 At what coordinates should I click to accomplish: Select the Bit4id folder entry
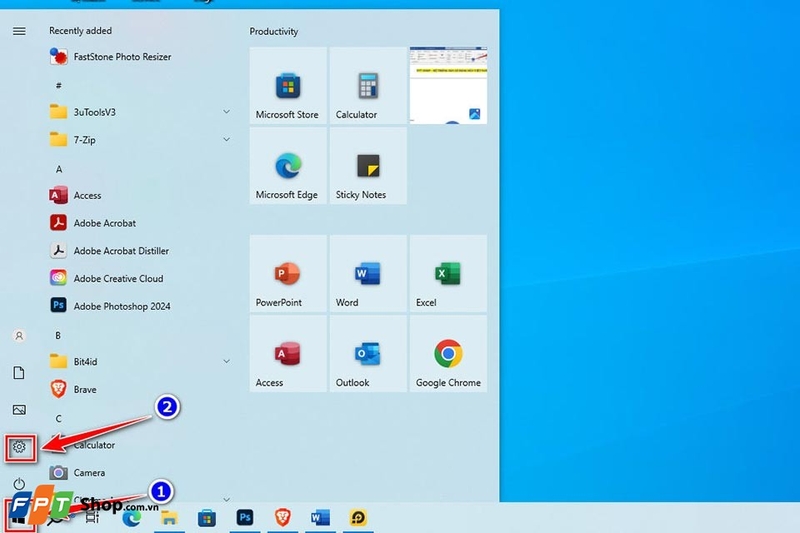140,362
